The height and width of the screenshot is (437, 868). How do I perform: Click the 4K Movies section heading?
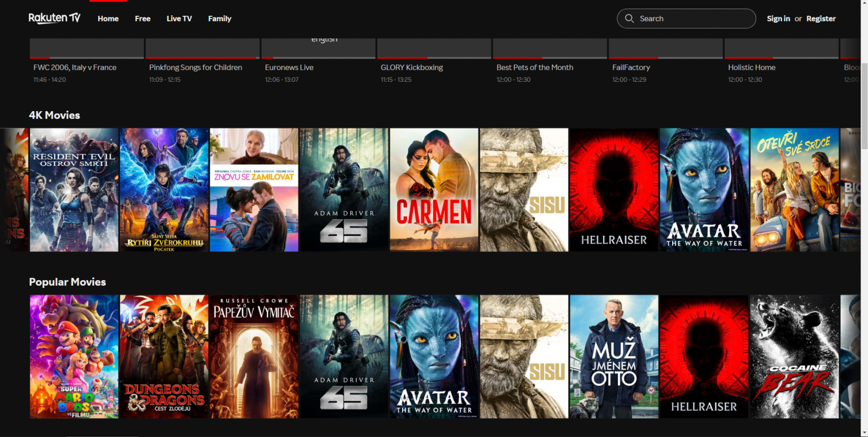pos(54,115)
